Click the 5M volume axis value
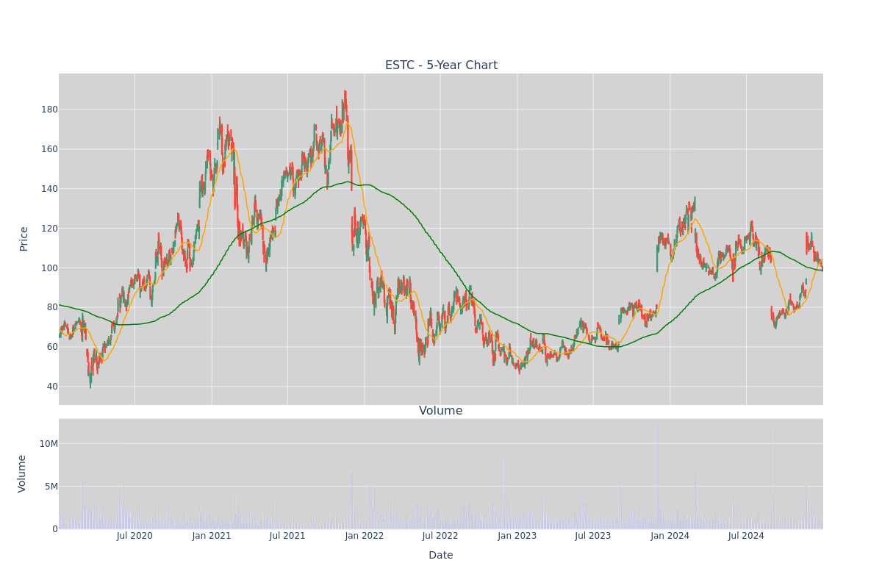Viewport: 882px width, 588px height. pyautogui.click(x=51, y=487)
